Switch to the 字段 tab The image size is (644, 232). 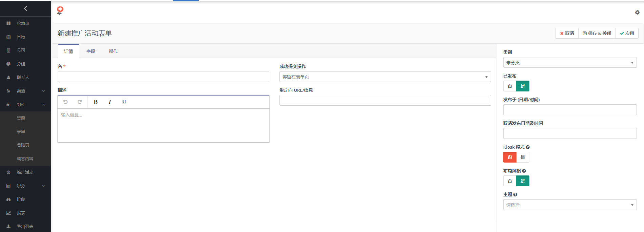(x=91, y=51)
